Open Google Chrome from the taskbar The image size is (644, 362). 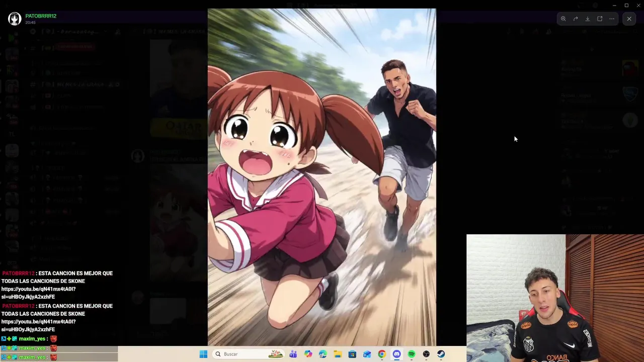(x=382, y=354)
